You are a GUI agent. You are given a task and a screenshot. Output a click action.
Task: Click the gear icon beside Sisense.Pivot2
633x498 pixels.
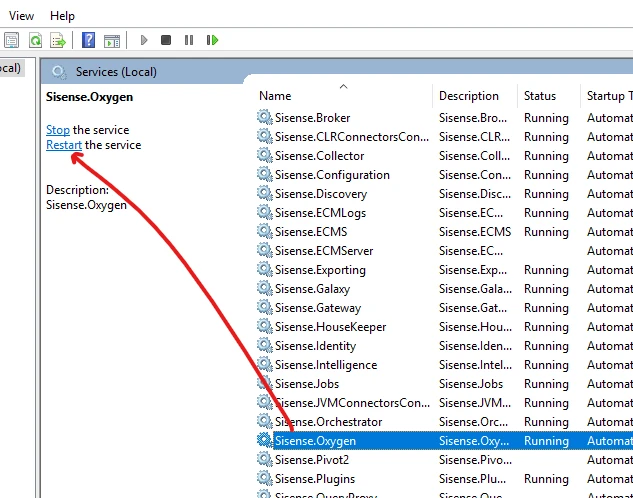(264, 458)
